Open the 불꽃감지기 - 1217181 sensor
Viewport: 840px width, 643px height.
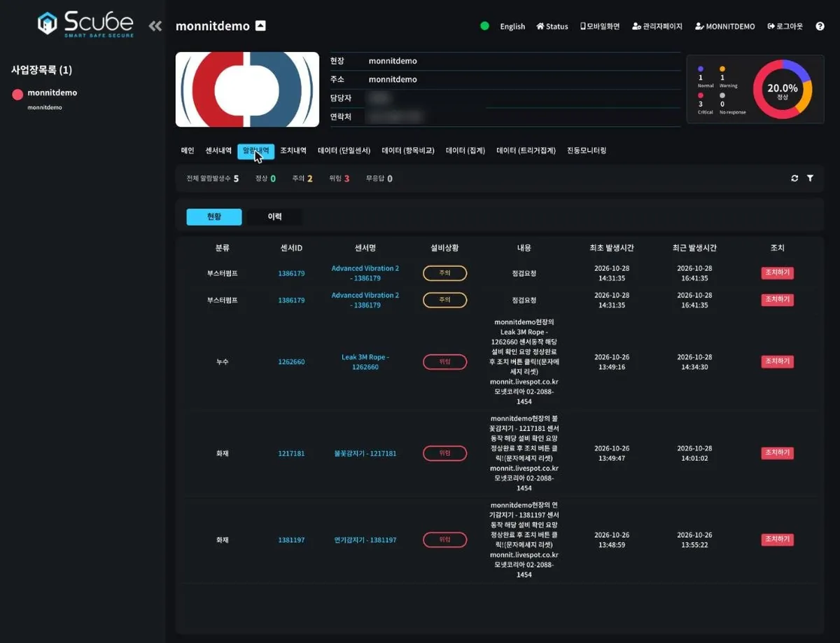[x=365, y=454]
